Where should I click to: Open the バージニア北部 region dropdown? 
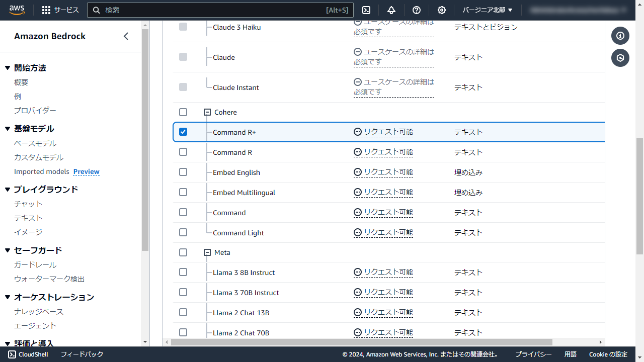coord(488,10)
